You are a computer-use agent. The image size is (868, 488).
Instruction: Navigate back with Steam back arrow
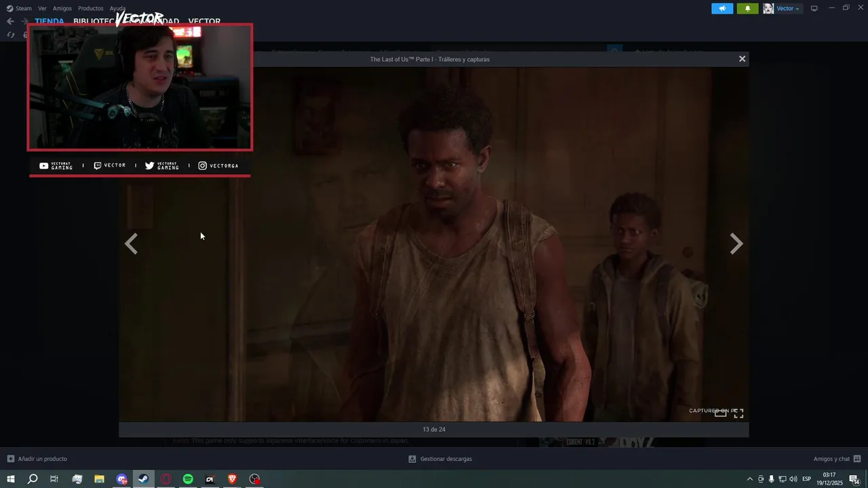[x=10, y=21]
